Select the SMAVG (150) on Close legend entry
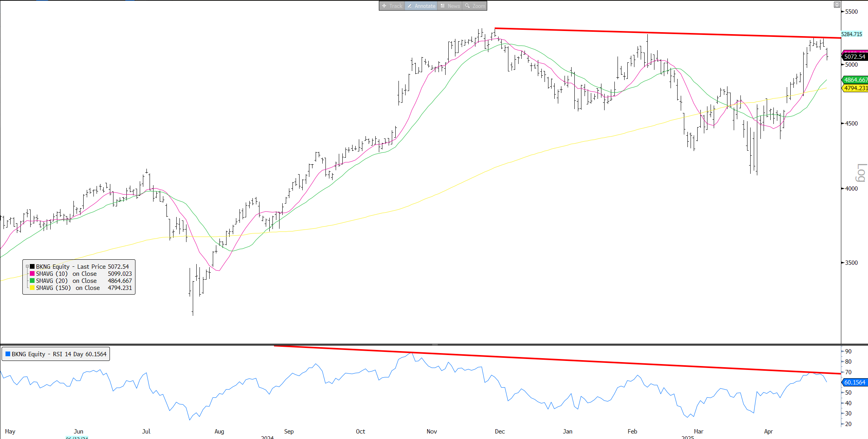 [x=68, y=288]
